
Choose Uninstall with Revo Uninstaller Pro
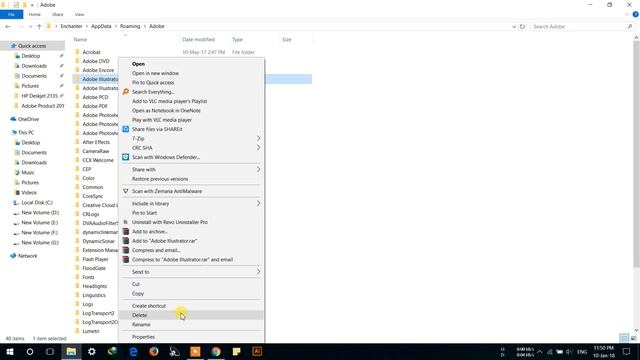[x=170, y=222]
